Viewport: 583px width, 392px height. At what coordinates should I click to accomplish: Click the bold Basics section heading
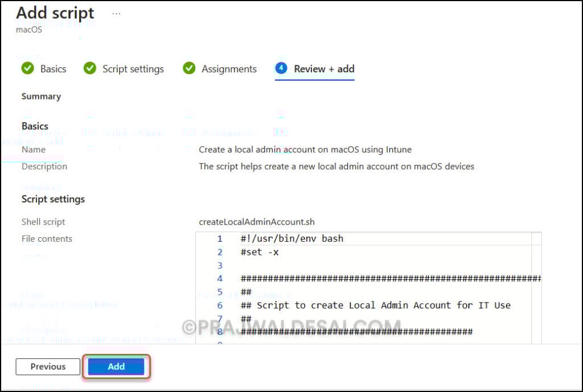coord(35,126)
